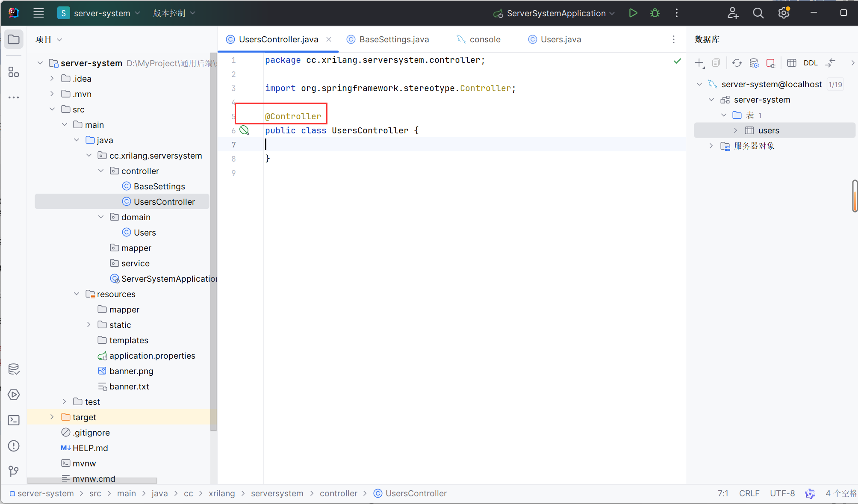Open the Structure tool window icon
The width and height of the screenshot is (858, 504).
(x=14, y=72)
